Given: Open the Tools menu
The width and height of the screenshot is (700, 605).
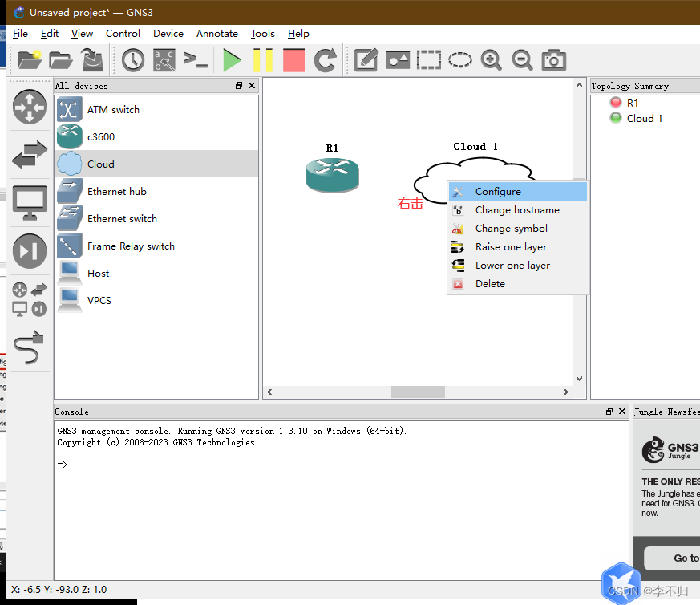Looking at the screenshot, I should coord(262,34).
